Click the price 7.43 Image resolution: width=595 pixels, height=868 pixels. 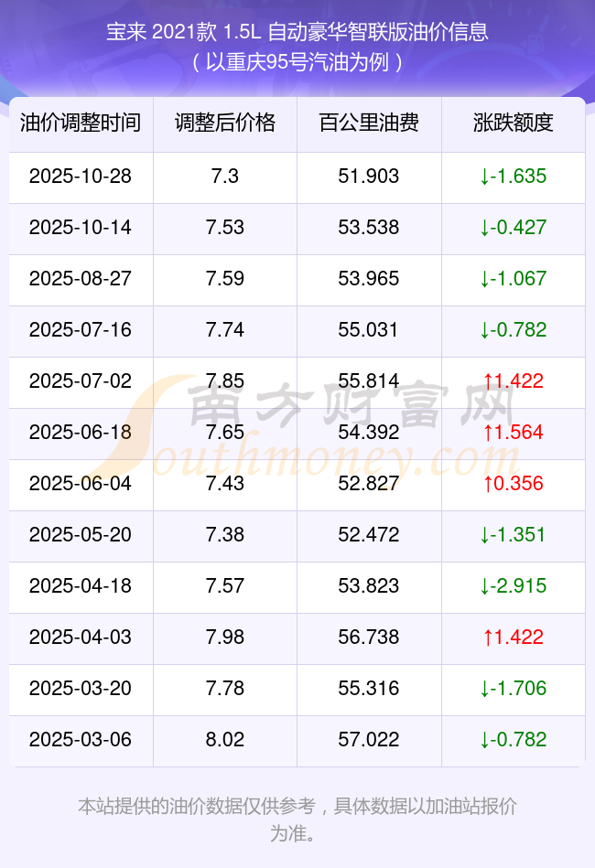point(225,484)
